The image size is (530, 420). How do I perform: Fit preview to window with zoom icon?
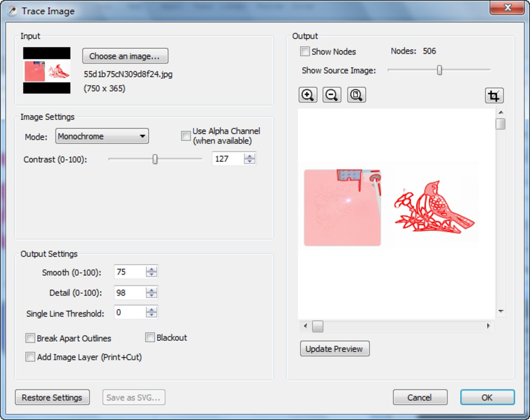356,95
